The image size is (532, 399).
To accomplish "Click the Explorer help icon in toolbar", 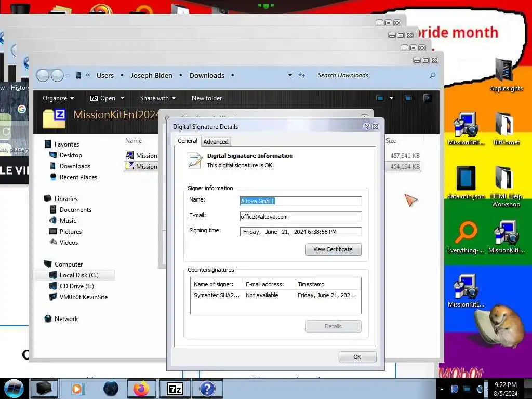I will point(427,98).
